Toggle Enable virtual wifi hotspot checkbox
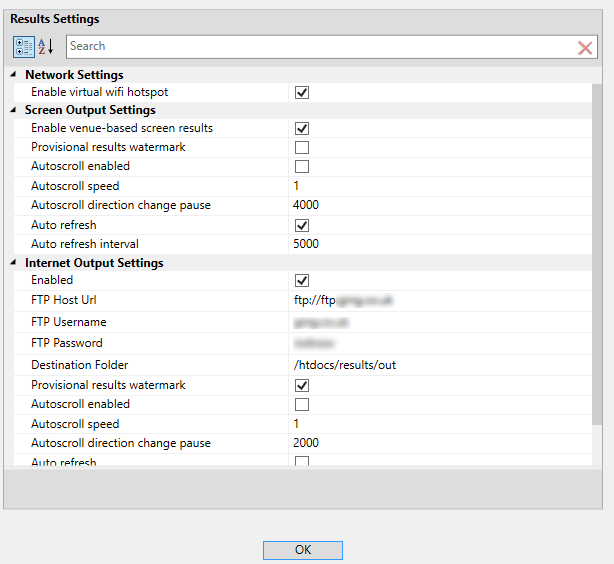Screen dimensions: 614x564 coord(302,92)
